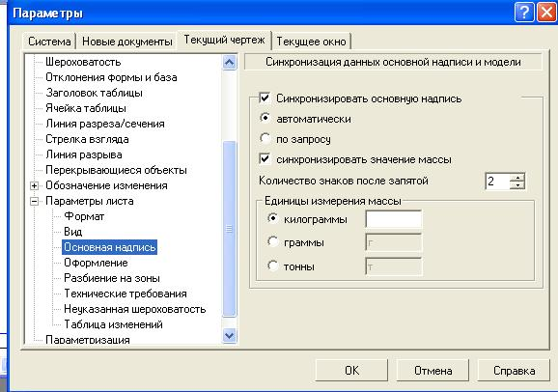Expand the Обозначение изменения tree node

pos(34,185)
